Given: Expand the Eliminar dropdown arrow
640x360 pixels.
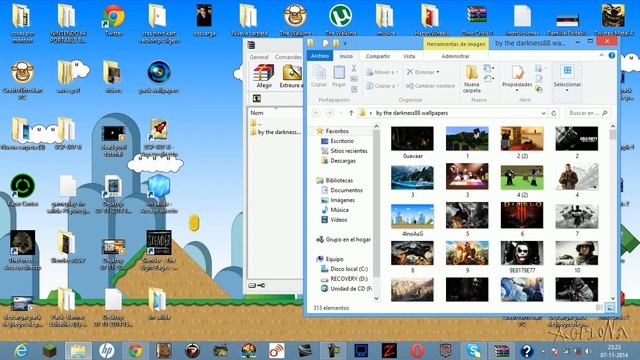Looking at the screenshot, I should click(438, 72).
